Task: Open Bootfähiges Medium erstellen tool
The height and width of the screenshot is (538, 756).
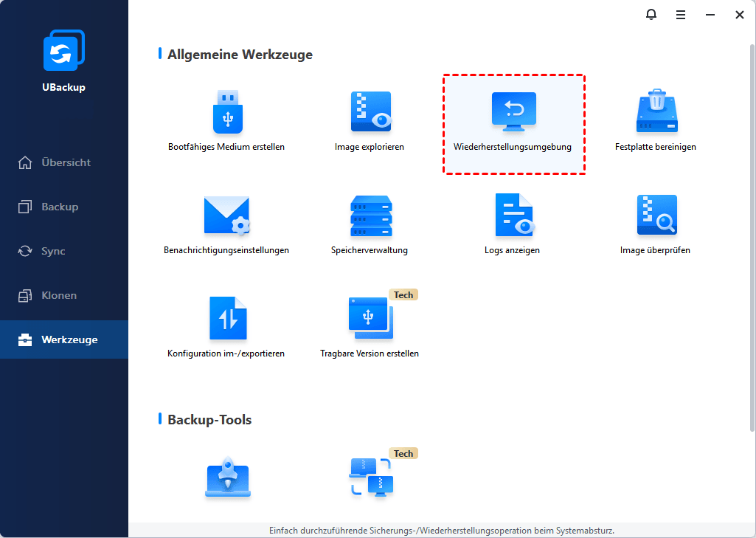Action: [226, 112]
